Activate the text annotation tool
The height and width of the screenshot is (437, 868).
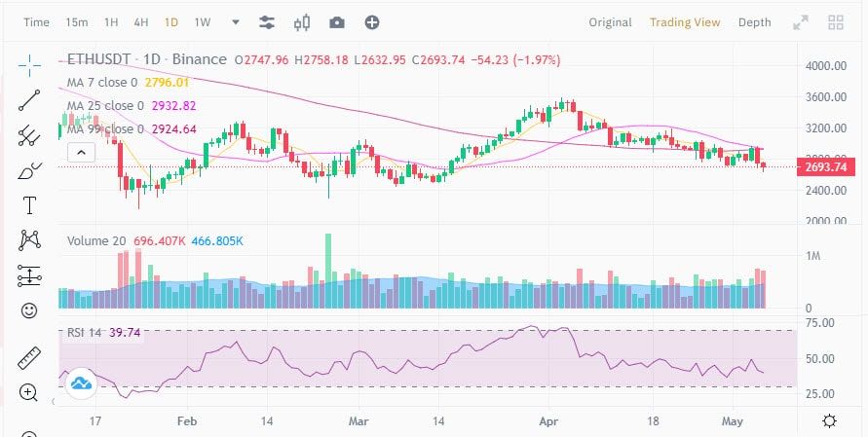point(29,205)
